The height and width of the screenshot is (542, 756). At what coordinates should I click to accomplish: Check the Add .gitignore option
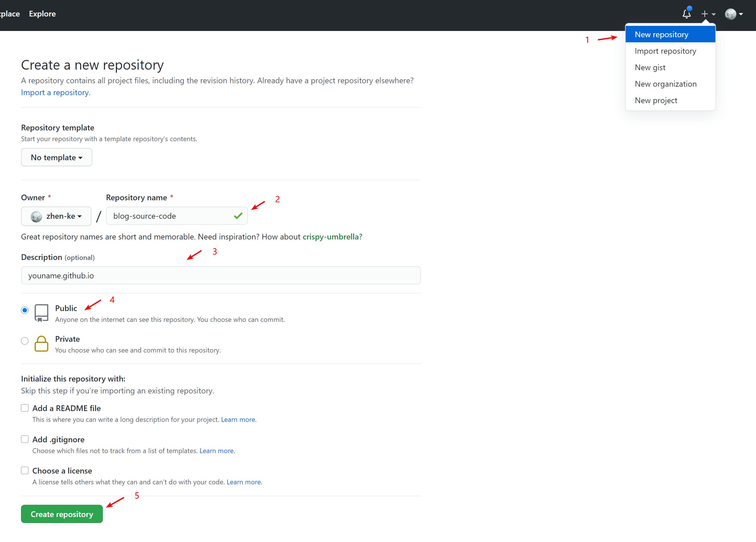point(25,439)
